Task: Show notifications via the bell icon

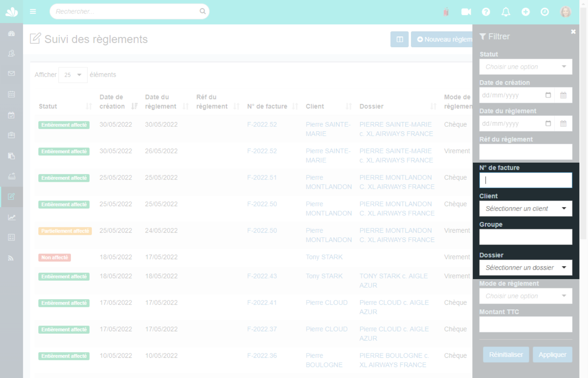Action: pyautogui.click(x=506, y=12)
